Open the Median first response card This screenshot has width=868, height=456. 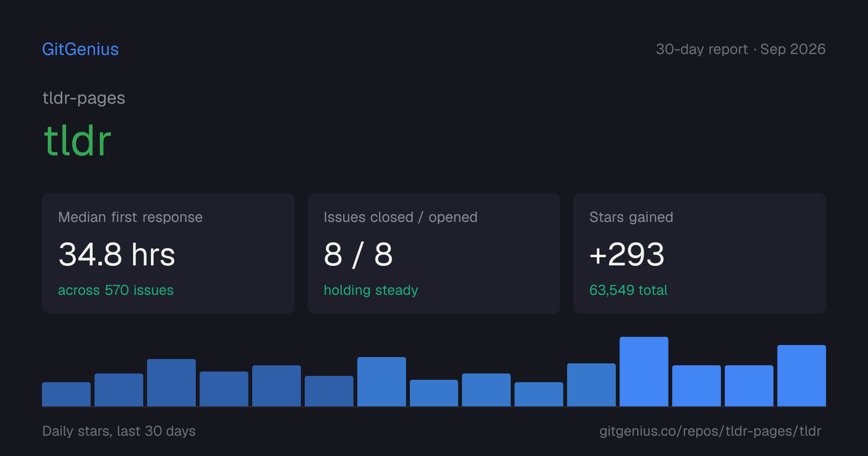168,253
